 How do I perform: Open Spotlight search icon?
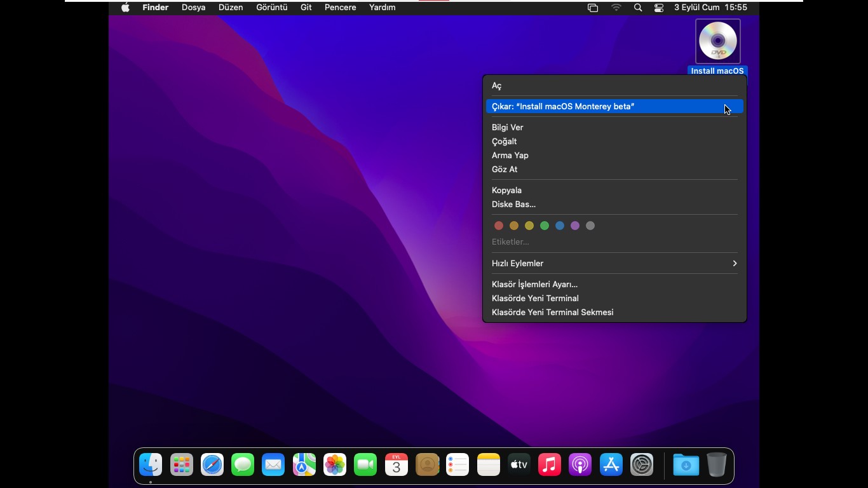point(638,8)
